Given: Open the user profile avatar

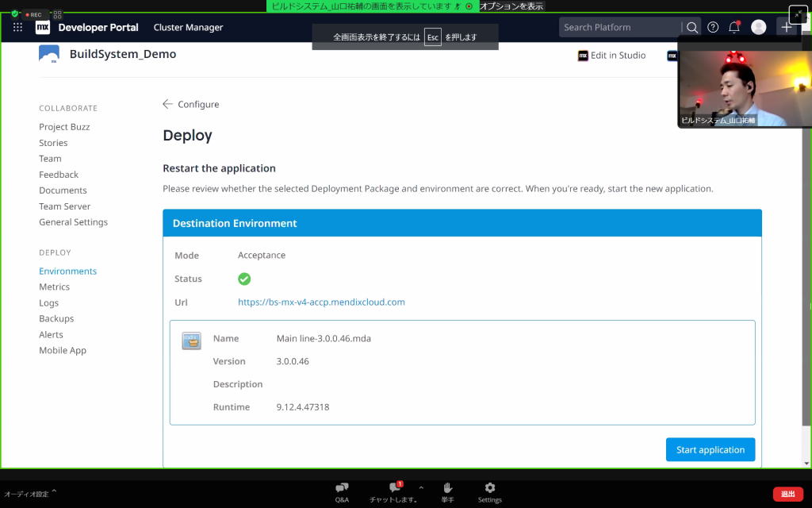Looking at the screenshot, I should (758, 27).
